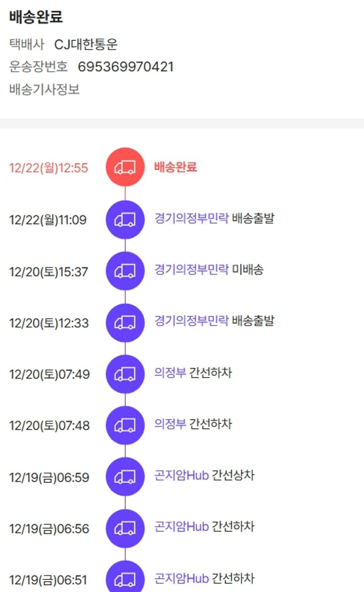Viewport: 364px width, 592px height.
Task: Click the 배송기사정보 label
Action: point(44,90)
